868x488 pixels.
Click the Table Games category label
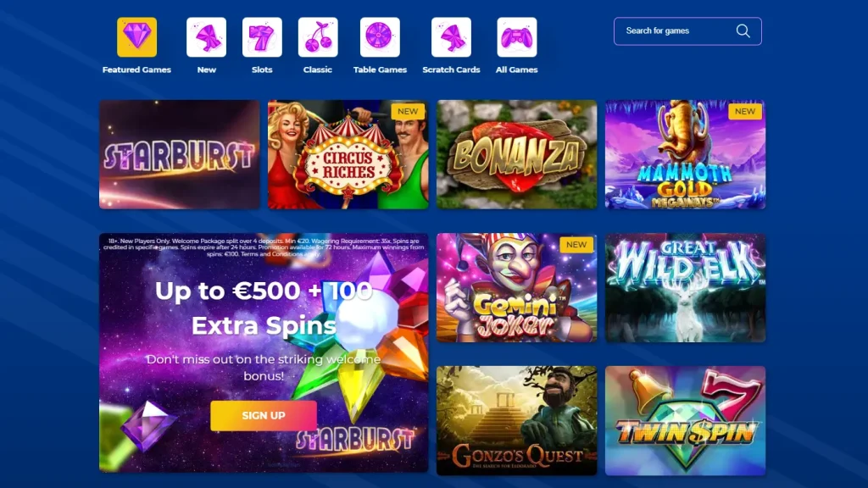point(380,69)
